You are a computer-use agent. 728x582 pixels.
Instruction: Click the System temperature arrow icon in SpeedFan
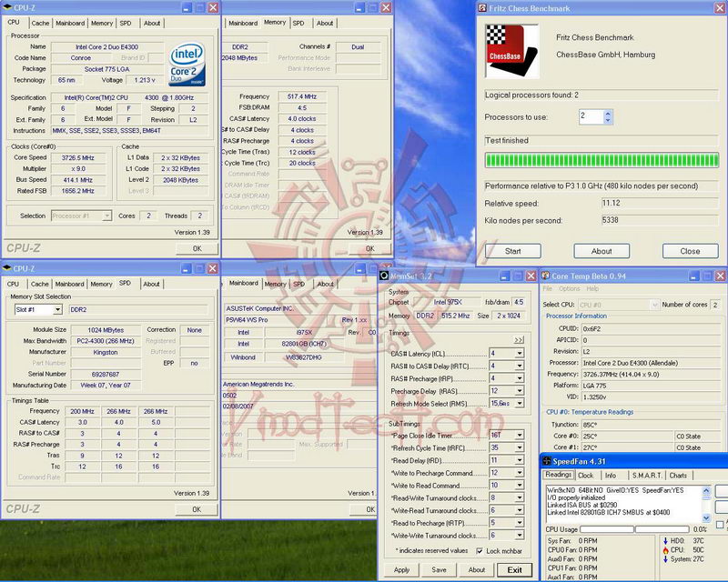tap(665, 559)
